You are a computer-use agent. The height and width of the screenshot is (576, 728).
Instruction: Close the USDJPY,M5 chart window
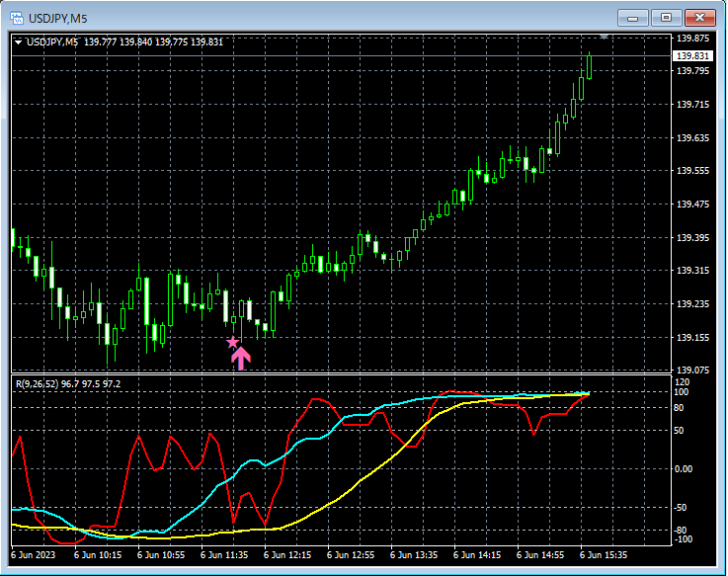(x=699, y=18)
